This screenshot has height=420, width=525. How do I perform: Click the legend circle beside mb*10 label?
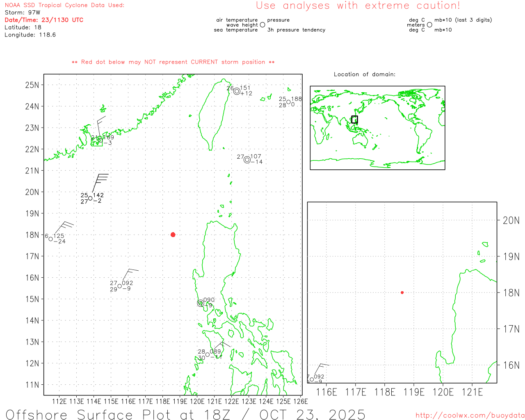point(429,25)
